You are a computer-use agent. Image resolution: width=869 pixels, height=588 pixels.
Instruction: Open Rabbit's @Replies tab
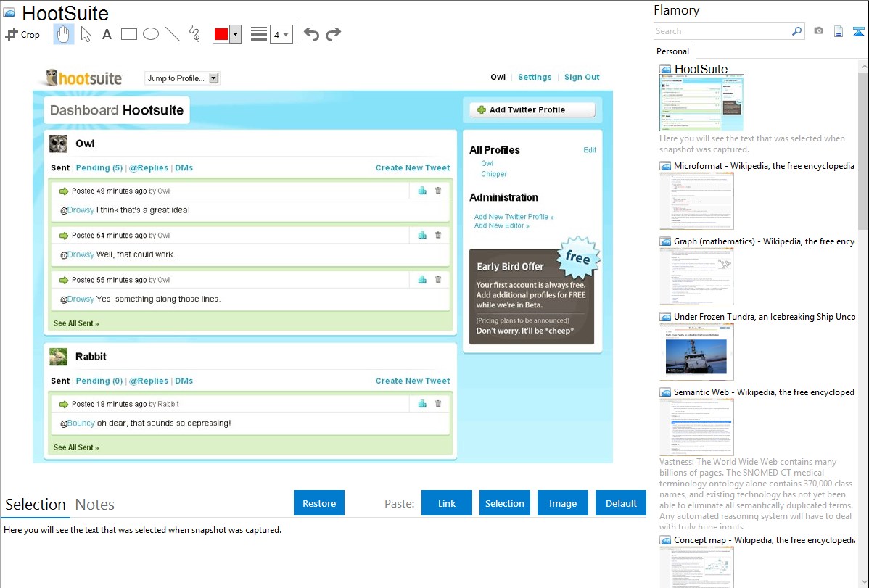pyautogui.click(x=149, y=381)
